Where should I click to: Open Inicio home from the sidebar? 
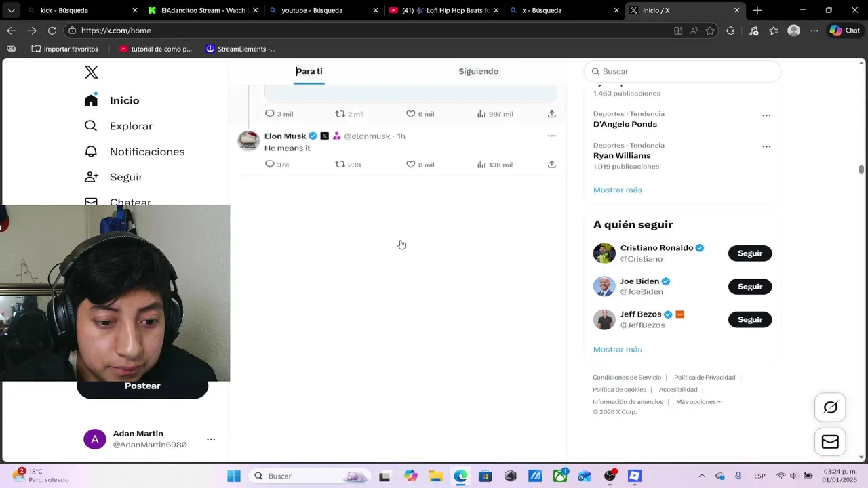point(112,100)
